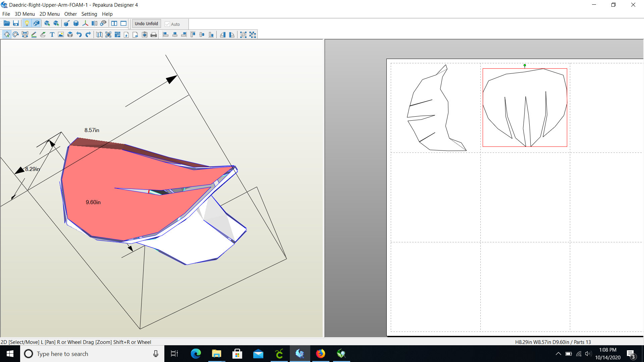Open the Other menu
The image size is (644, 362).
[70, 14]
